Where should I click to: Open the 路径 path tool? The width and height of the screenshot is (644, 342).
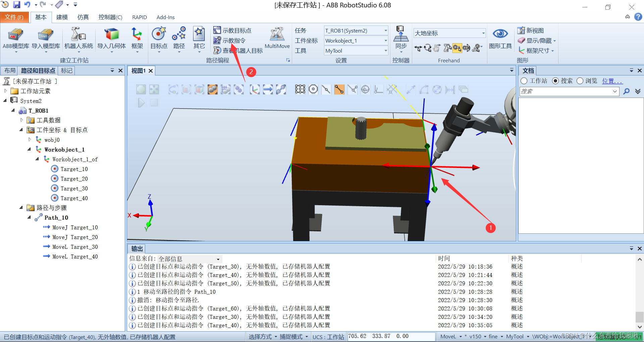pyautogui.click(x=179, y=39)
